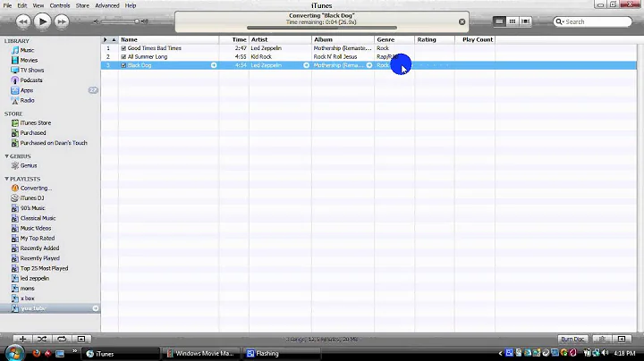The height and width of the screenshot is (361, 644).
Task: Sort by Album column
Action: pos(343,40)
